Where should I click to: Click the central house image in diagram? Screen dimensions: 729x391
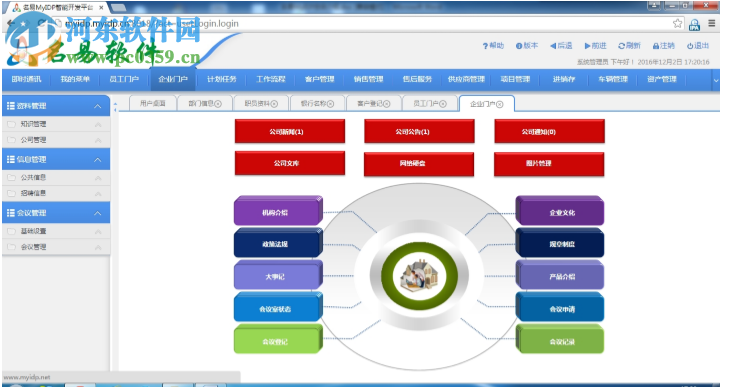(419, 275)
